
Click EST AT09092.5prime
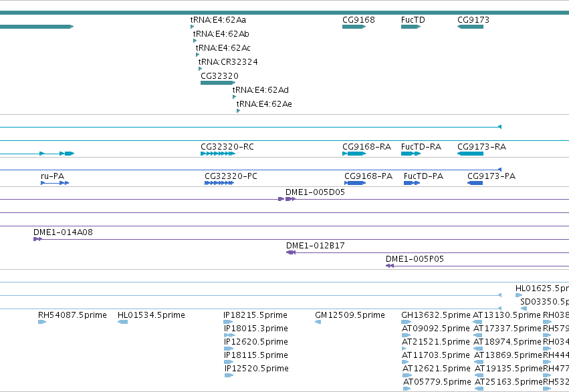[407, 335]
